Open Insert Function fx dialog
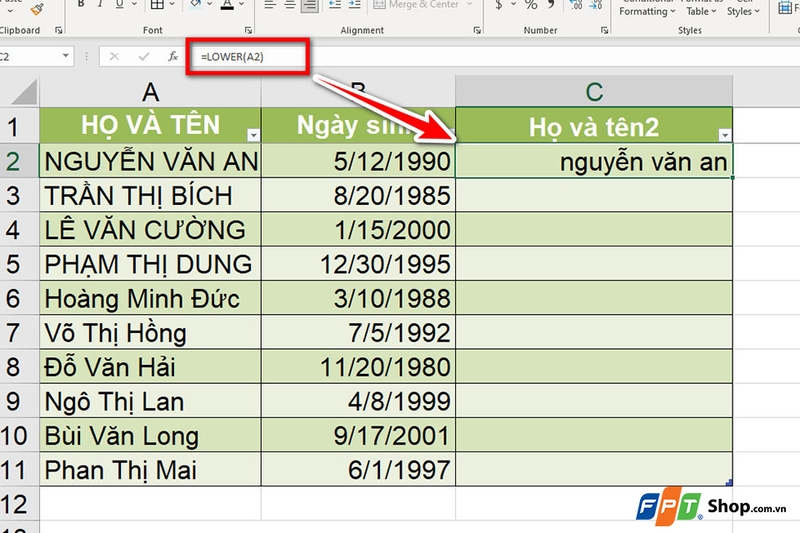The height and width of the screenshot is (533, 800). (173, 57)
